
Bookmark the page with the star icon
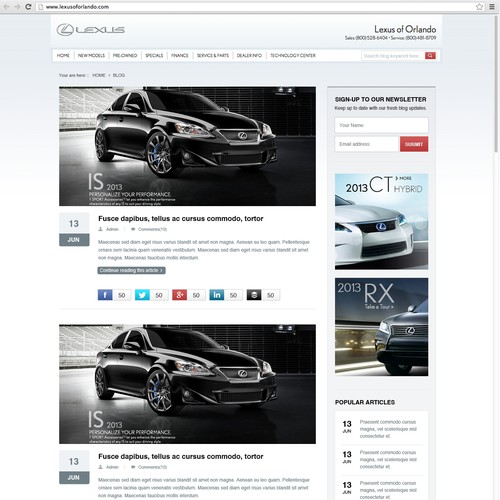tap(479, 7)
